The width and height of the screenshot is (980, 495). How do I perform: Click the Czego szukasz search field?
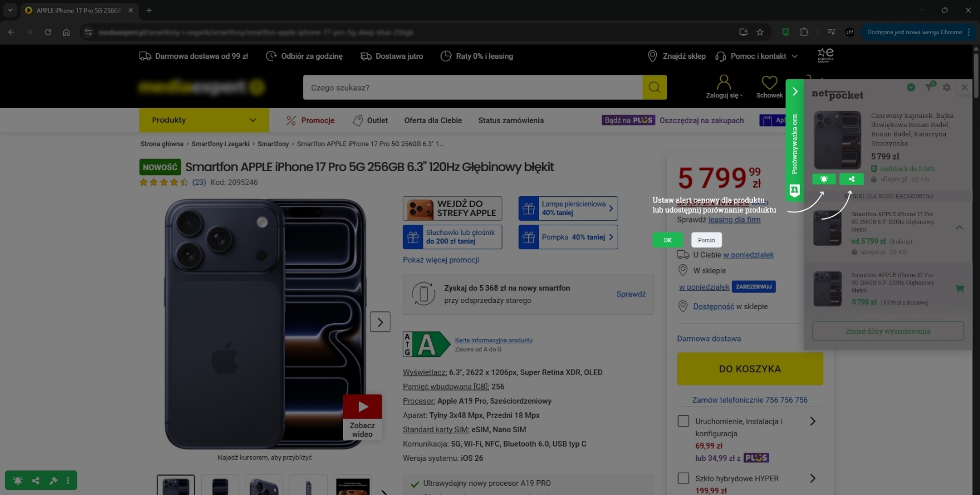click(473, 87)
